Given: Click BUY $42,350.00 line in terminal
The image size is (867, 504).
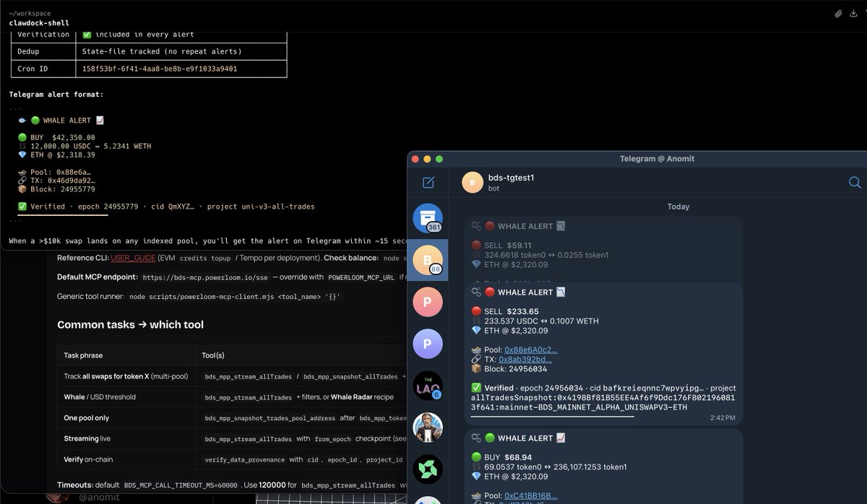Looking at the screenshot, I should 56,137.
